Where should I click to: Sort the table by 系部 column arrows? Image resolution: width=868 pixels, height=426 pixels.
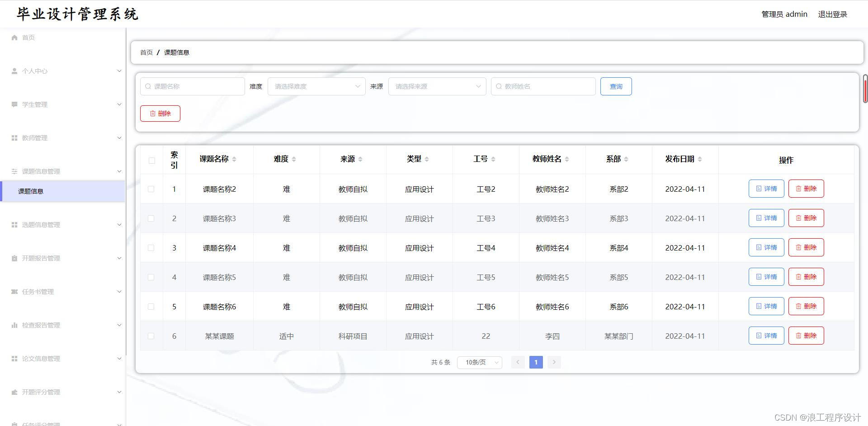point(626,159)
